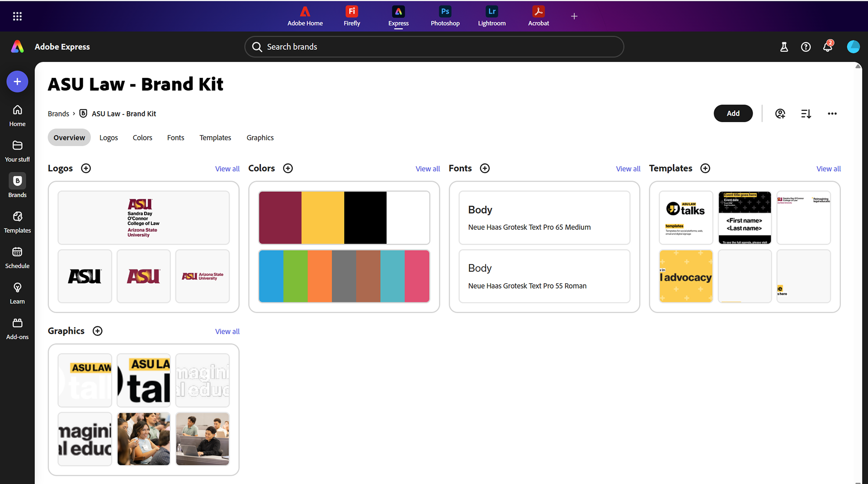Screen dimensions: 868x484
Task: Add a new font with plus icon
Action: (485, 168)
